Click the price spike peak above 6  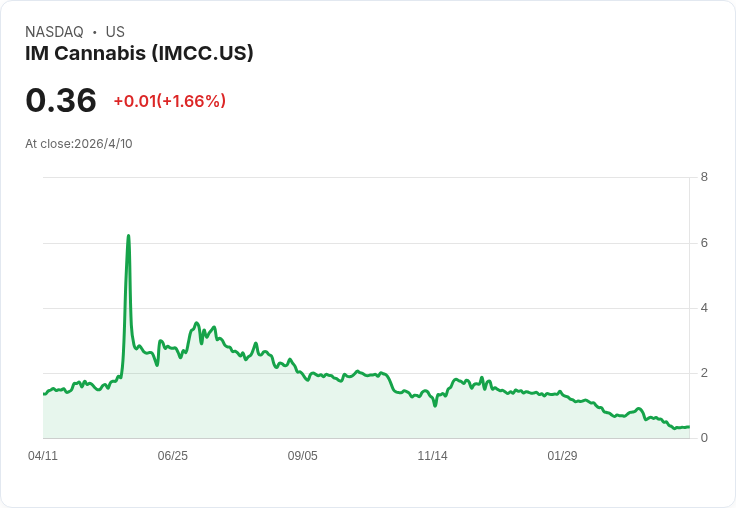(128, 236)
